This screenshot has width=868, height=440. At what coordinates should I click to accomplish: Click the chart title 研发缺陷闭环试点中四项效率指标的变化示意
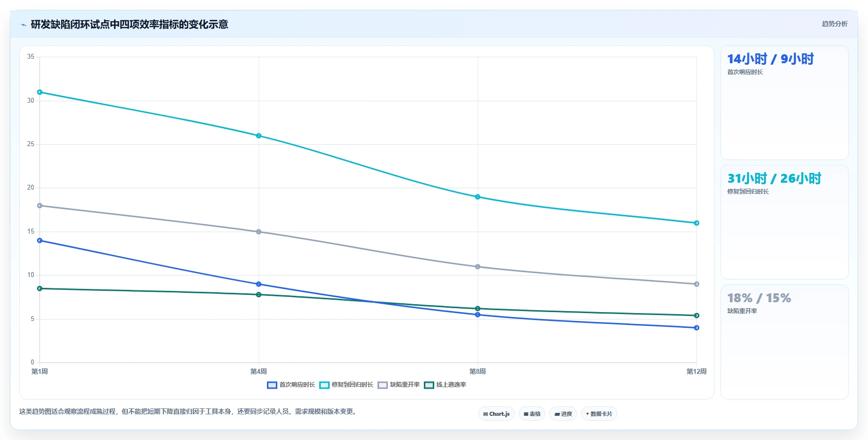[x=129, y=25]
